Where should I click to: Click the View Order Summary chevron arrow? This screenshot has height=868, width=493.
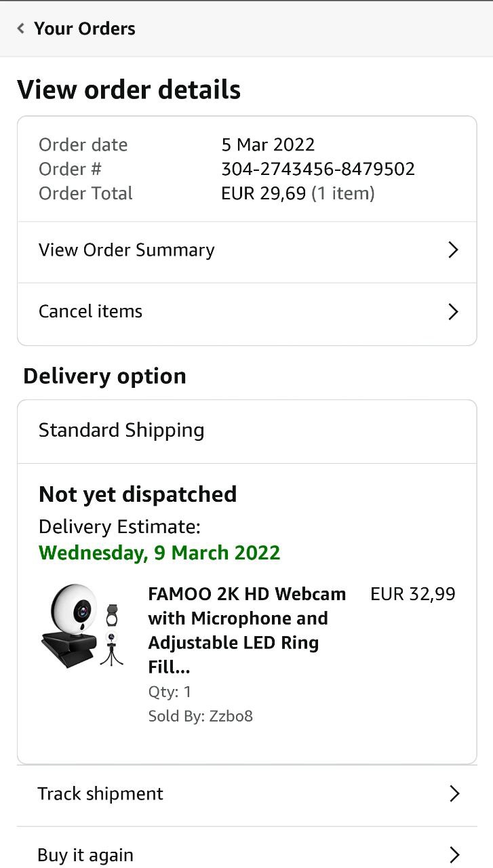click(x=454, y=250)
